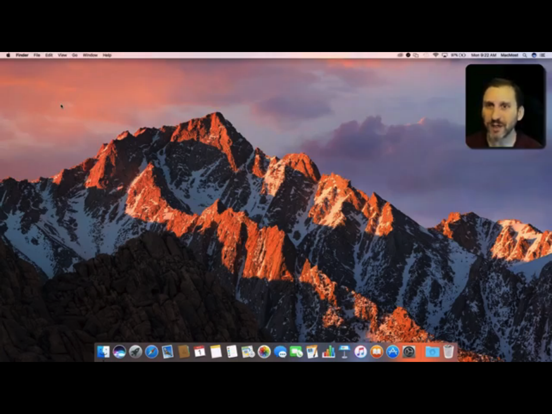Open the AirPlay display menu icon

pyautogui.click(x=445, y=55)
